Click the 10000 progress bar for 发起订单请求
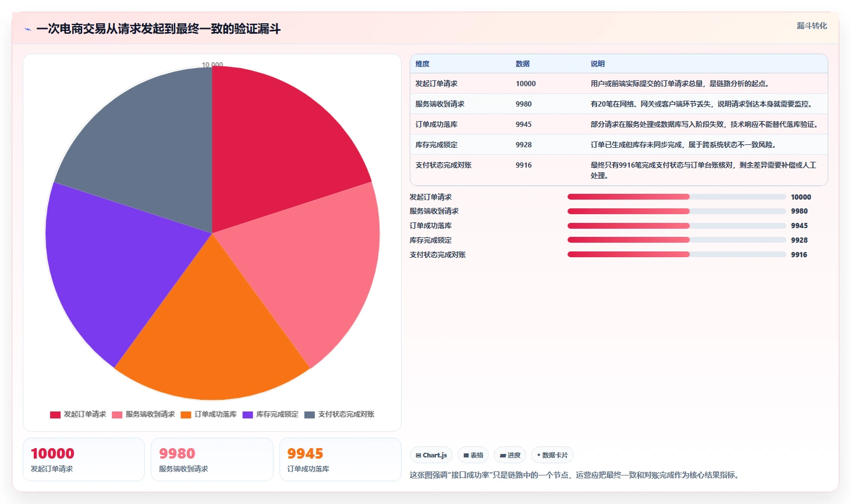Image resolution: width=851 pixels, height=504 pixels. (x=676, y=197)
